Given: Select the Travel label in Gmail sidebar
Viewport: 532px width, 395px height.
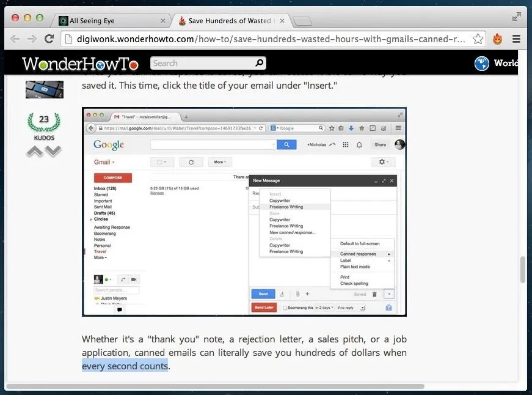Looking at the screenshot, I should click(100, 252).
